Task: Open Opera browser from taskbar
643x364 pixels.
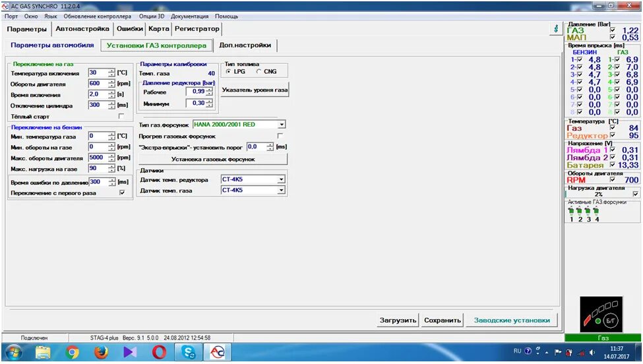Action: click(x=159, y=353)
